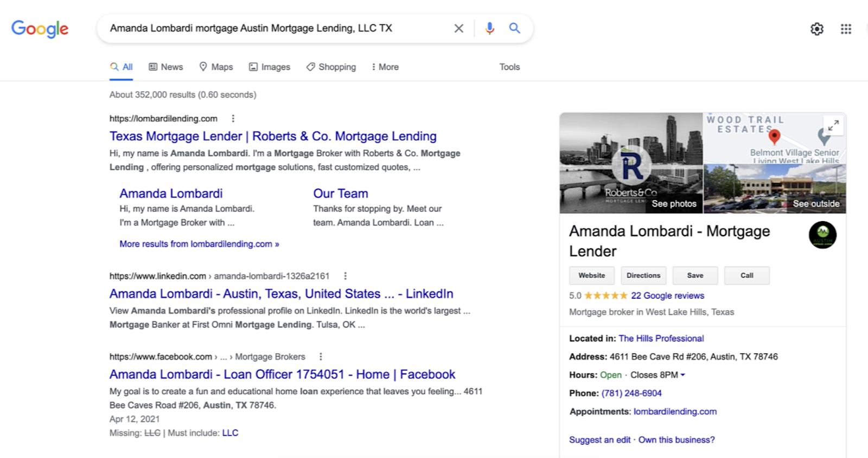Click the About 352,000 results text
868x458 pixels.
[183, 95]
